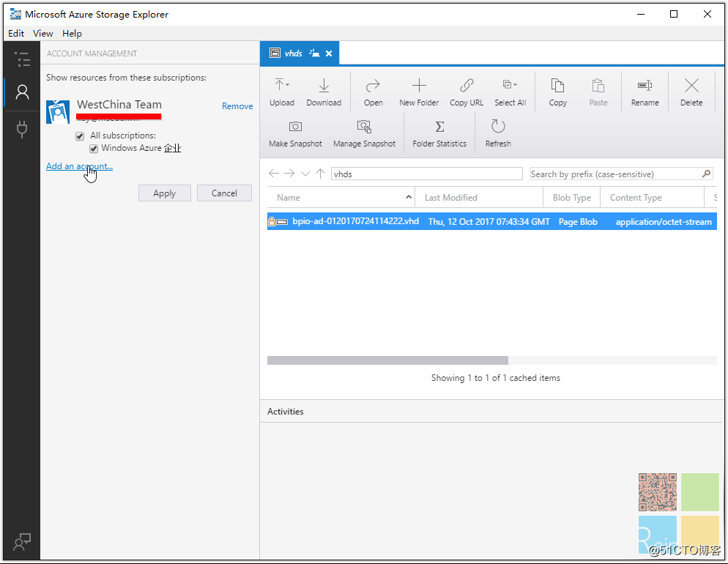
Task: Click the Paste toolbar button
Action: pyautogui.click(x=598, y=92)
